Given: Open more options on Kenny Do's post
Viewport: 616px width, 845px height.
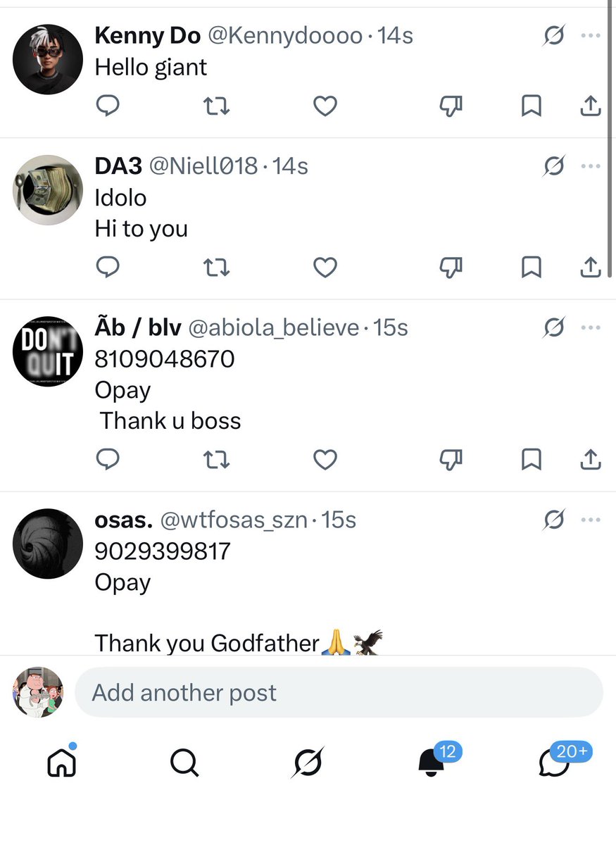Looking at the screenshot, I should click(591, 35).
